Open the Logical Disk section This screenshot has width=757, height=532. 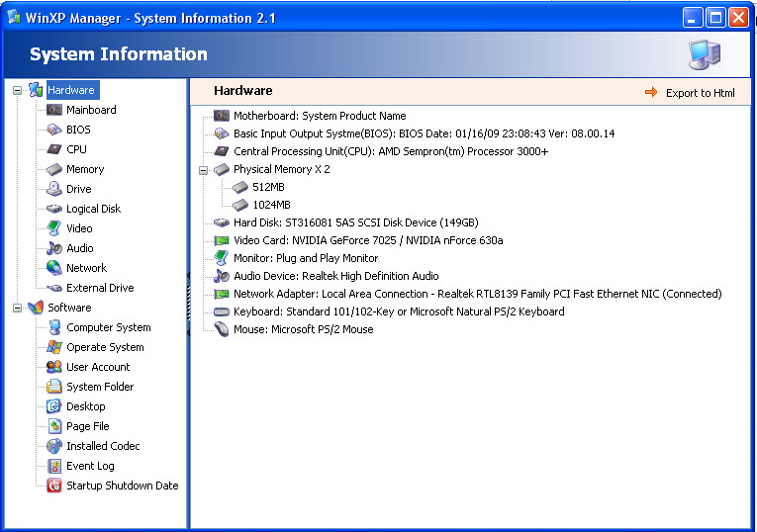coord(94,209)
